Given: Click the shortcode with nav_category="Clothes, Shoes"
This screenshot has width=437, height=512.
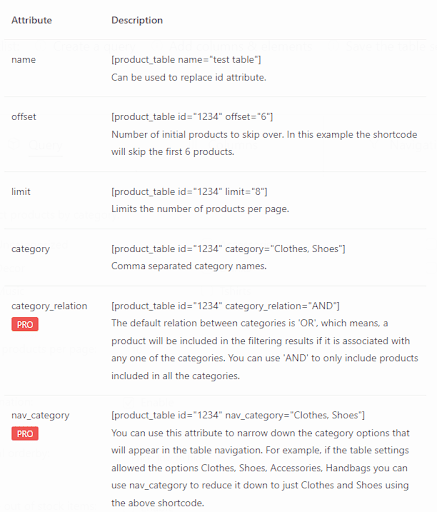Looking at the screenshot, I should pyautogui.click(x=238, y=415).
